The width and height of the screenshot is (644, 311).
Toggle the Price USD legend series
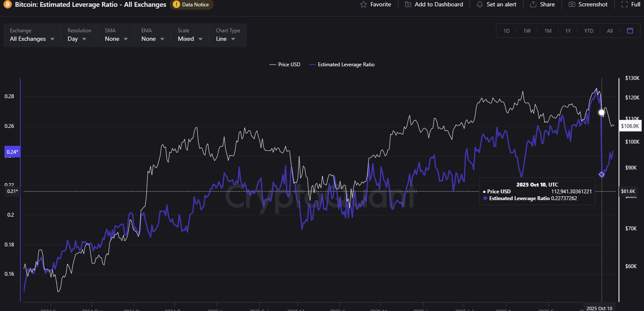pyautogui.click(x=285, y=65)
